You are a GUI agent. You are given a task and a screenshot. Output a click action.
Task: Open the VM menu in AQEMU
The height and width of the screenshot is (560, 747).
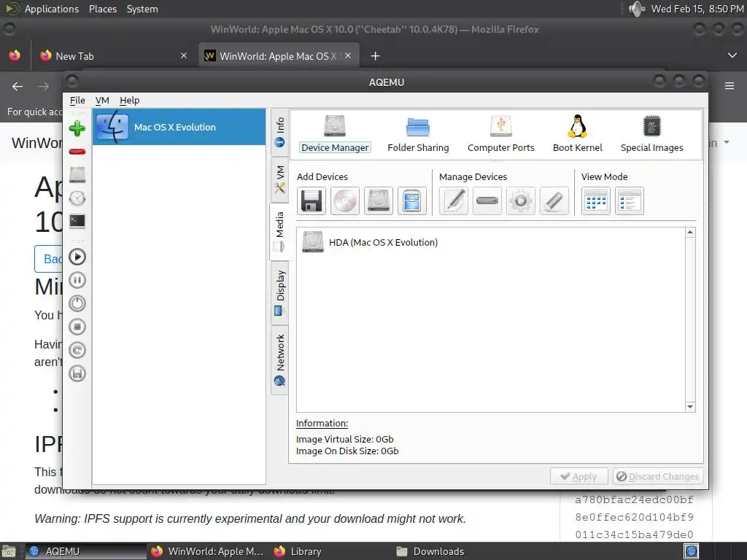point(102,101)
